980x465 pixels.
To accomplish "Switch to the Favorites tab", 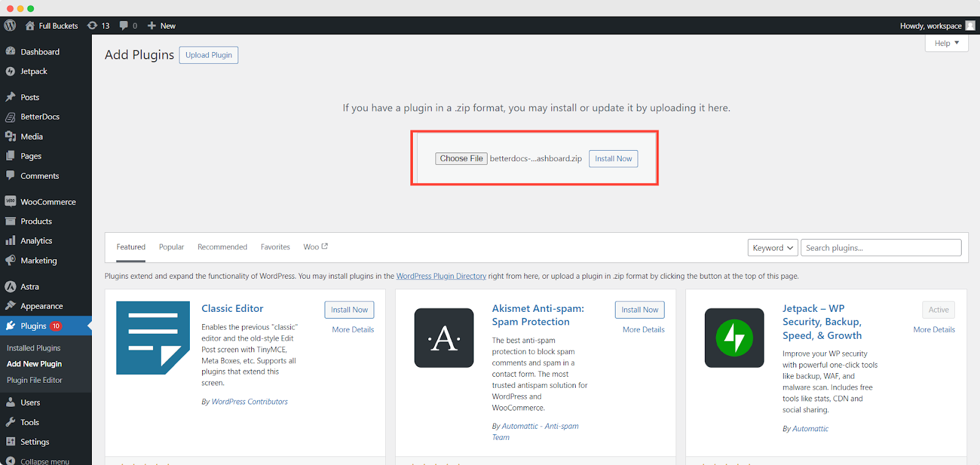I will click(275, 247).
